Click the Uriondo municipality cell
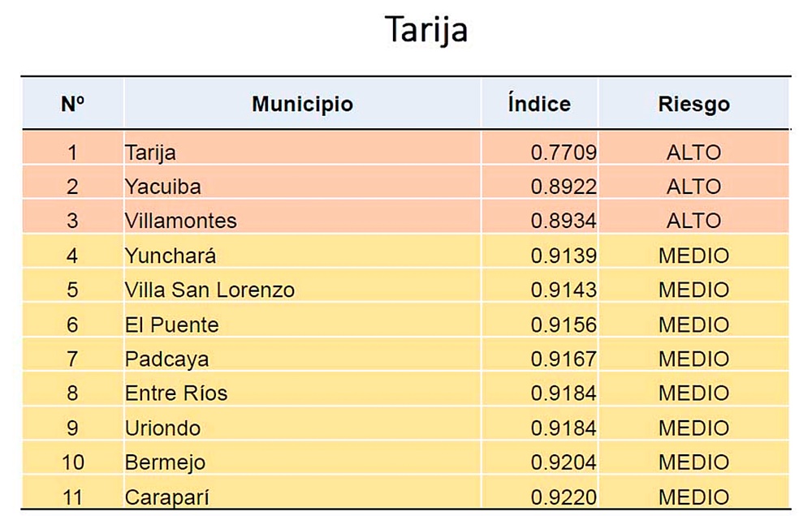Image resolution: width=812 pixels, height=516 pixels. click(302, 428)
